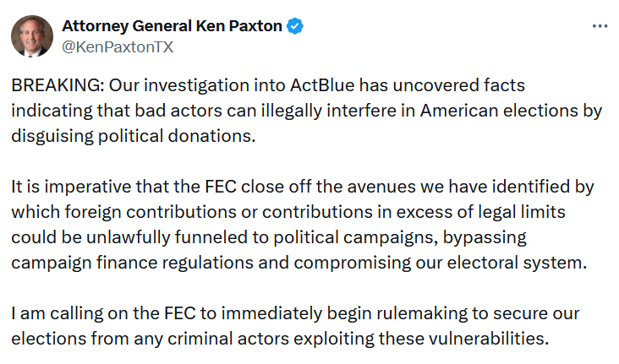
Task: Click the line starting 'I am calling on'
Action: (295, 313)
